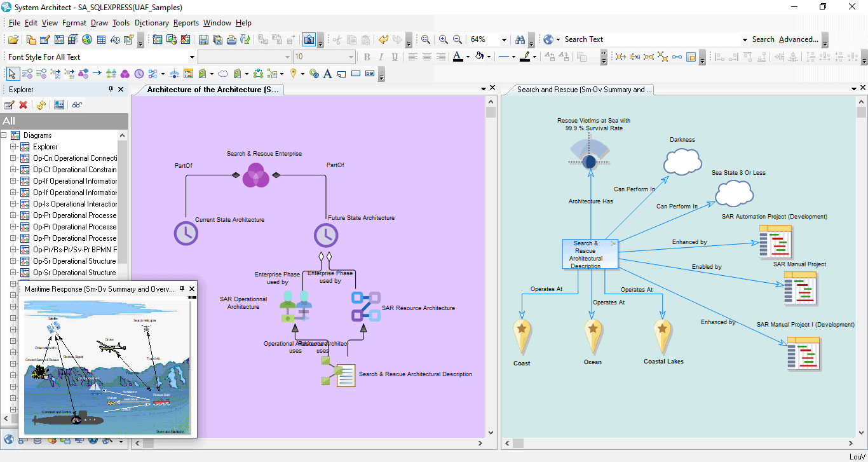This screenshot has height=462, width=868.
Task: Click the Undo arrow icon
Action: tap(383, 39)
